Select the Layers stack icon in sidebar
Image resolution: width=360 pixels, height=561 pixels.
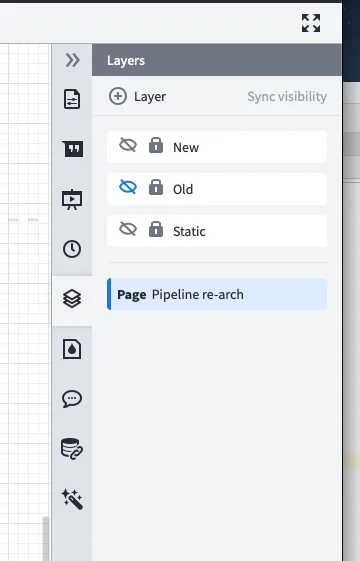72,298
